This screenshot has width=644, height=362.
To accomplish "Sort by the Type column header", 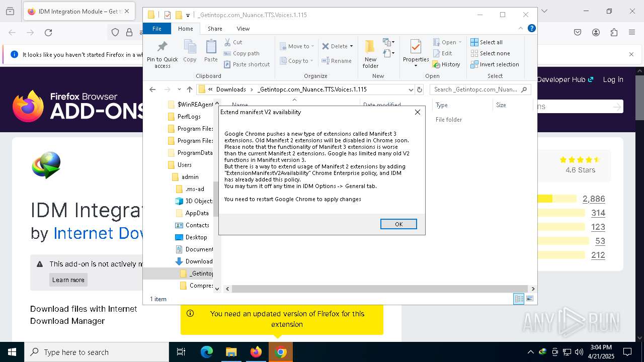I will tap(462, 105).
